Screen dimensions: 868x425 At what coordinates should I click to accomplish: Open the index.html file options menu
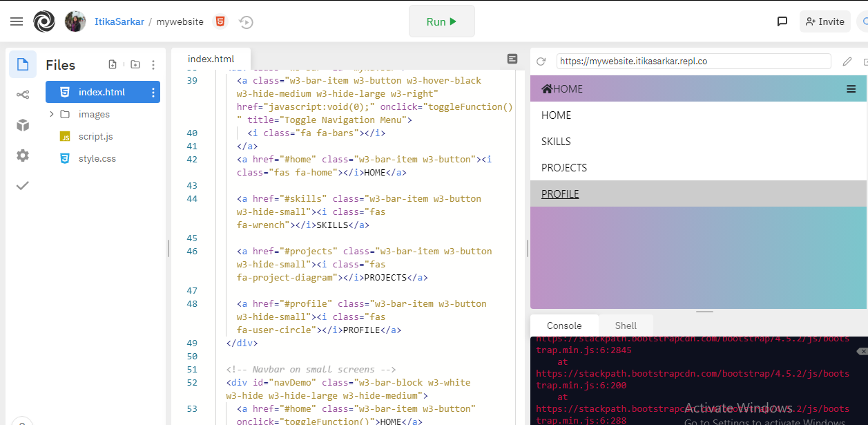pos(153,92)
